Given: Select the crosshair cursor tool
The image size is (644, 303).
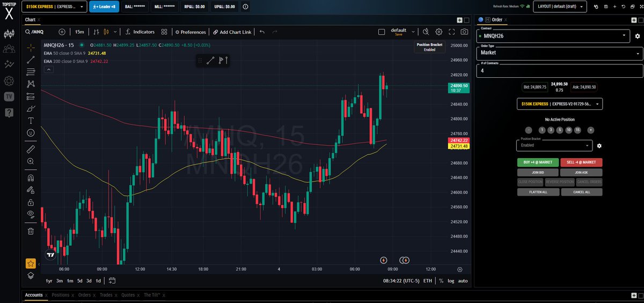Looking at the screenshot, I should [31, 47].
